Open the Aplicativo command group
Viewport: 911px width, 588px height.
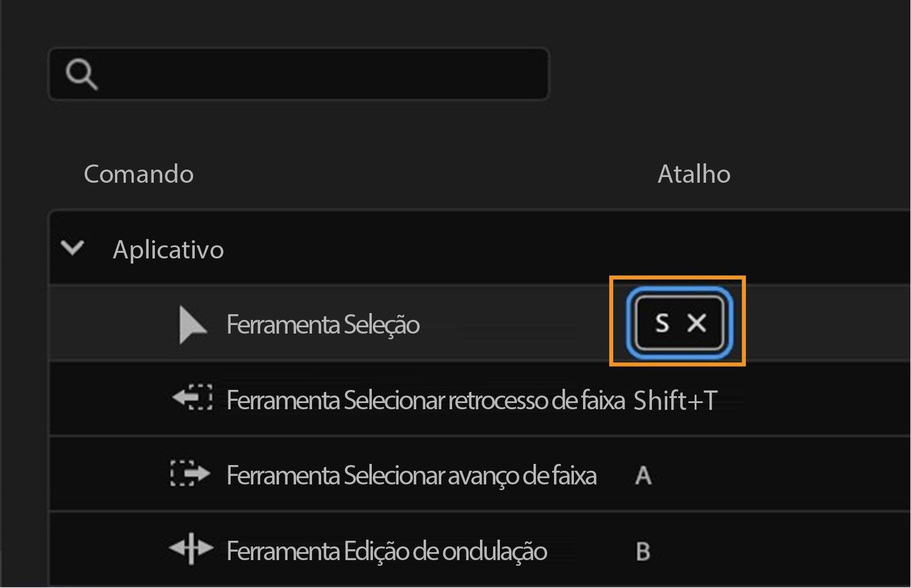click(168, 249)
